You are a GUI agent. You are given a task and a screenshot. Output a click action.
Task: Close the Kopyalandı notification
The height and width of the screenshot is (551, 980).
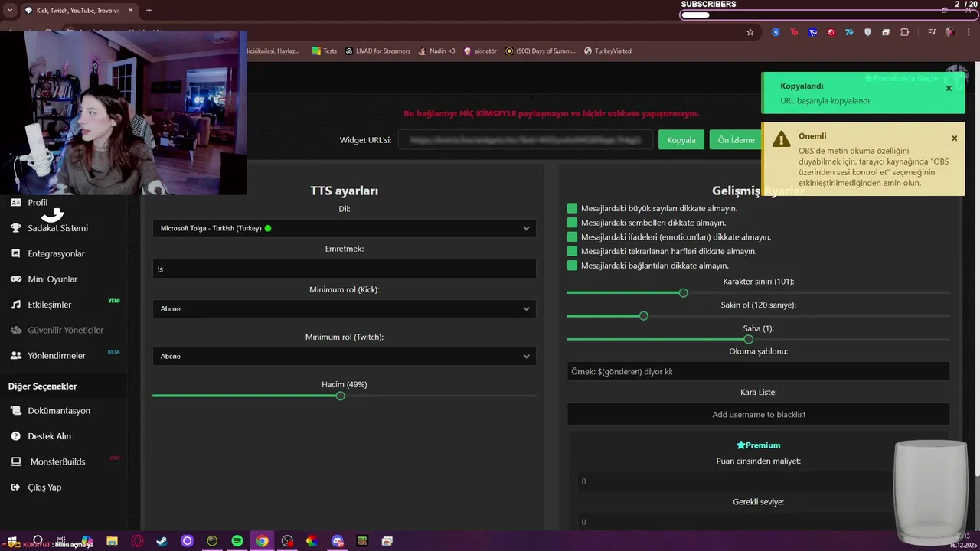pyautogui.click(x=949, y=88)
